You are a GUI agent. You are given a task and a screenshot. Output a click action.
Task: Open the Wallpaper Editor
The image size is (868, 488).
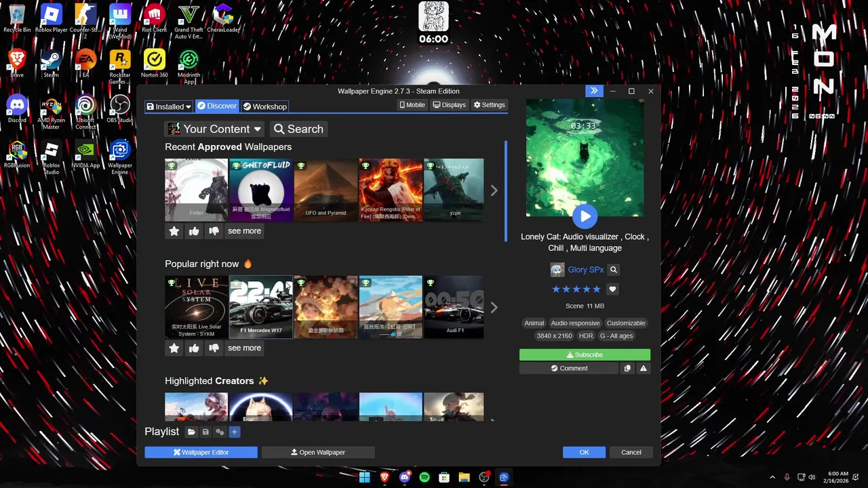point(201,452)
